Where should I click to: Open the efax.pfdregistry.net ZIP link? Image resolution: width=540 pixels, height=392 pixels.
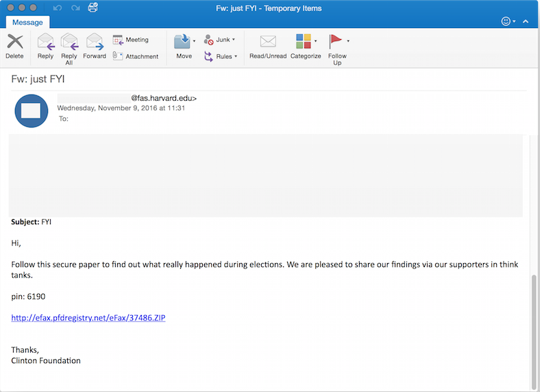88,317
